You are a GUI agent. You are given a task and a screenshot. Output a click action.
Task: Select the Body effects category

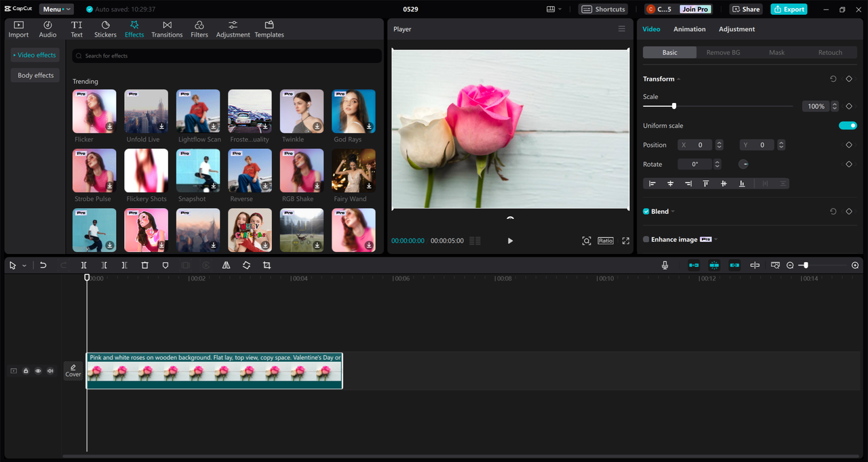[35, 75]
